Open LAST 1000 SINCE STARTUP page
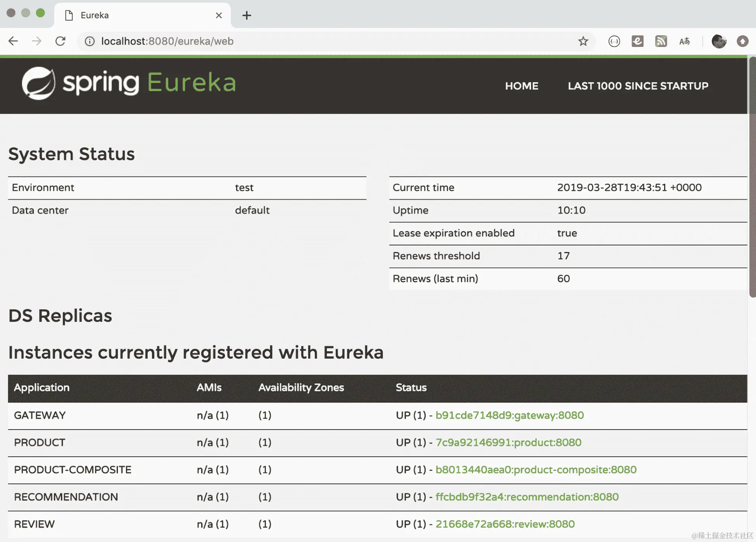This screenshot has width=756, height=542. (x=638, y=86)
